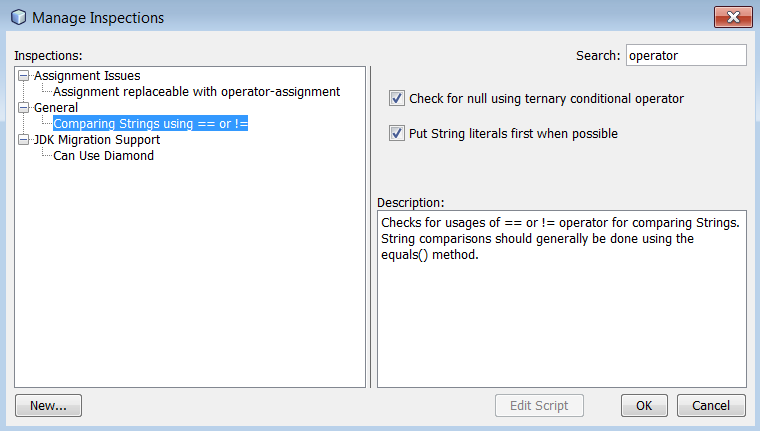Click the Manage Inspections title bar icon

[x=17, y=17]
